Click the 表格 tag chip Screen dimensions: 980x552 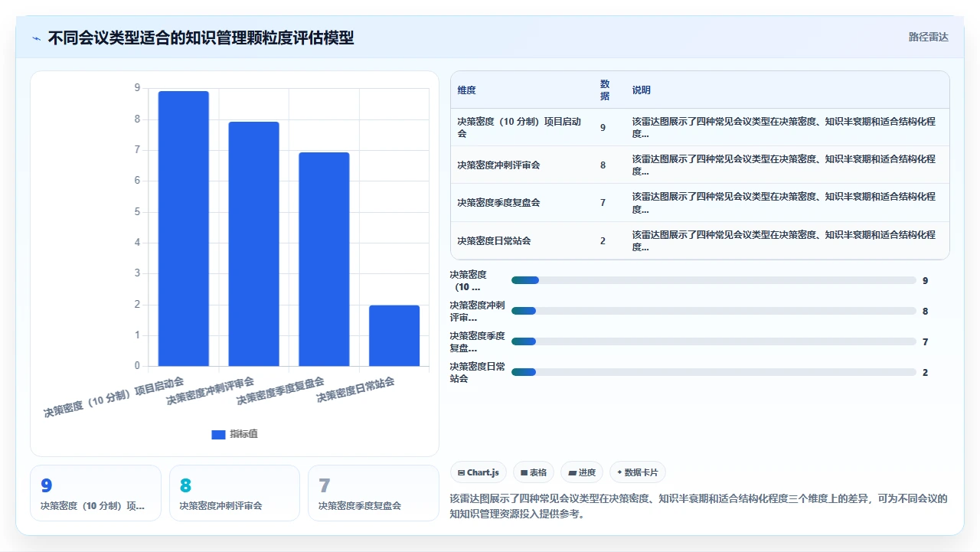534,472
